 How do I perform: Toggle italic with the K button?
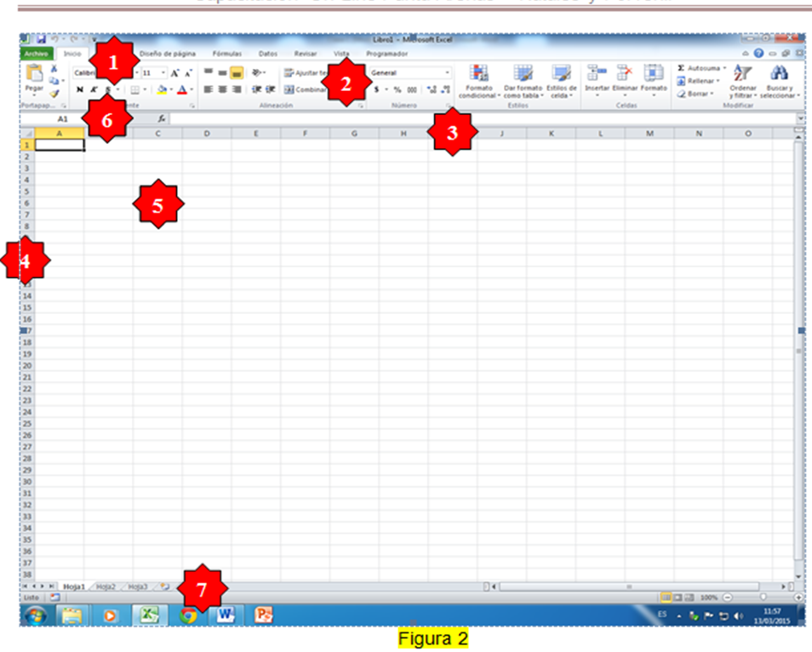tap(94, 89)
